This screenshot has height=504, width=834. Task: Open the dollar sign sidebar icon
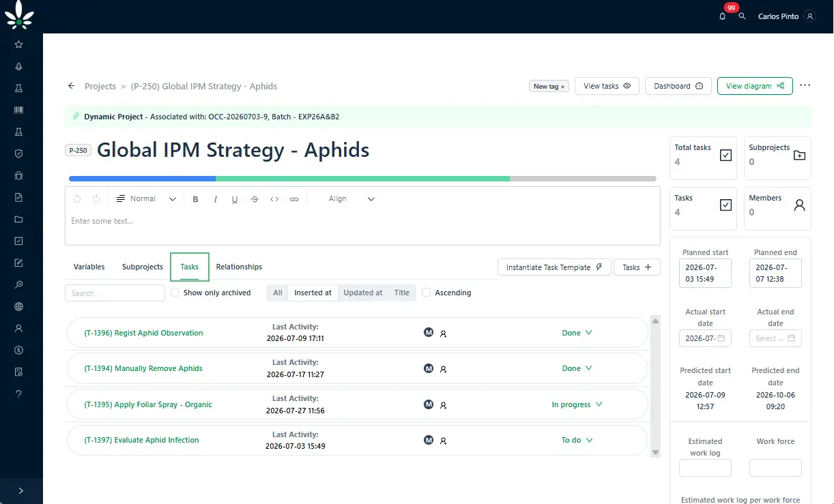(18, 350)
